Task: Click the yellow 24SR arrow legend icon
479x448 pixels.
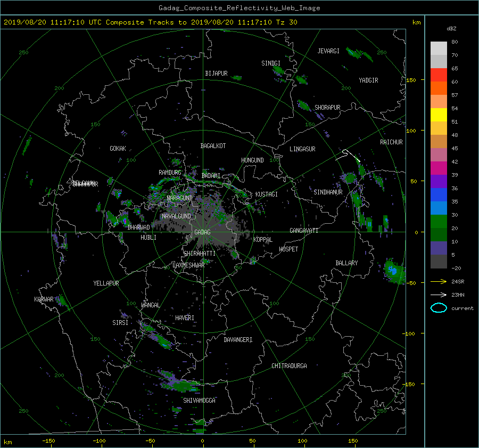Action: coord(439,281)
